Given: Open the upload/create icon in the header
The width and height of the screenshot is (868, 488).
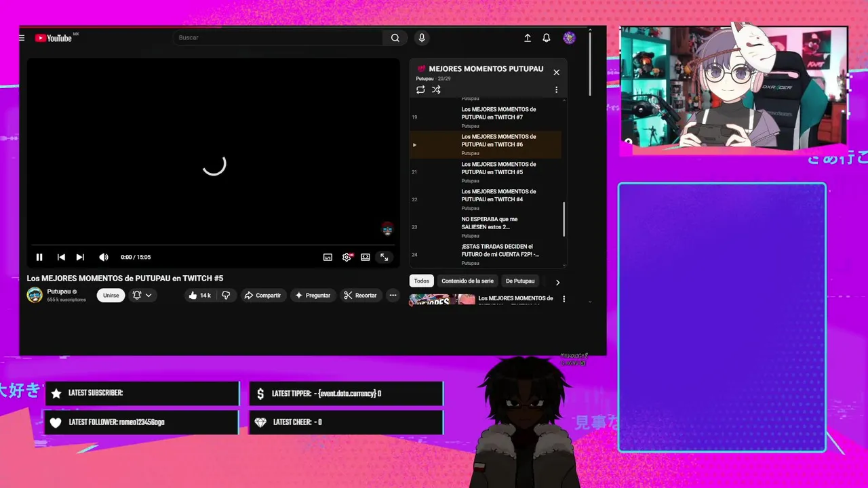Looking at the screenshot, I should [528, 38].
